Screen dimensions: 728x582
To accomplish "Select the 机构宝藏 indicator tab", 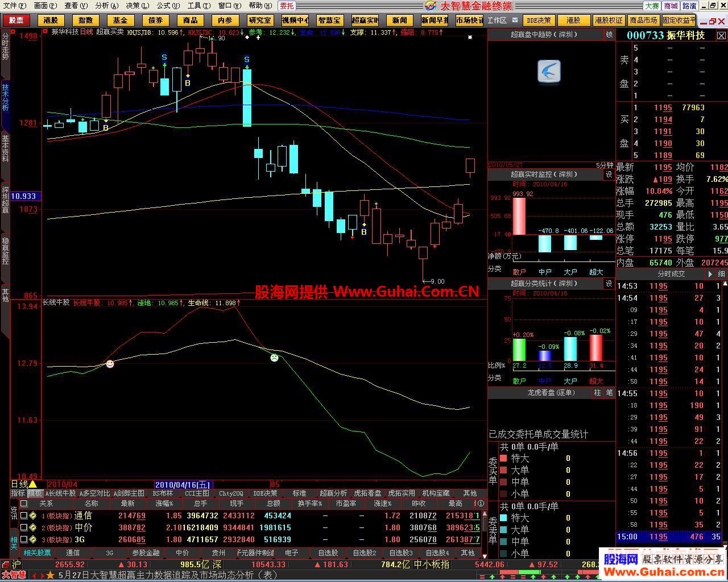I will (x=436, y=493).
